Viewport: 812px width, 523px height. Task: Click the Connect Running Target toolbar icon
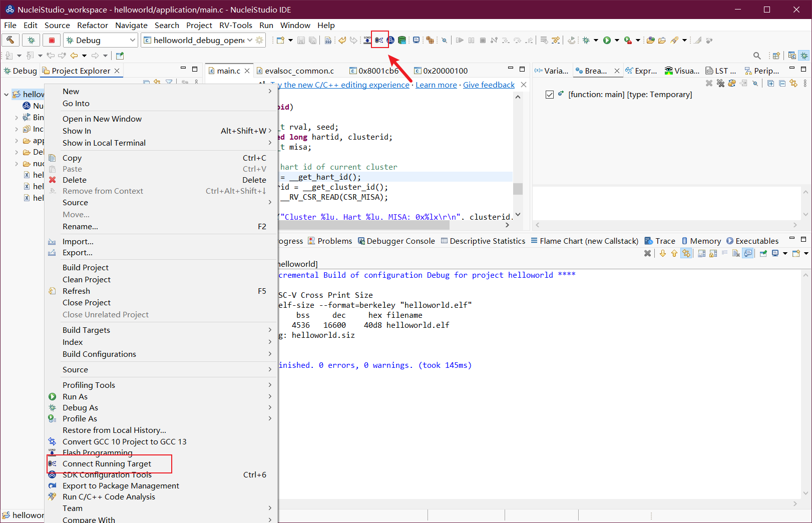(379, 40)
